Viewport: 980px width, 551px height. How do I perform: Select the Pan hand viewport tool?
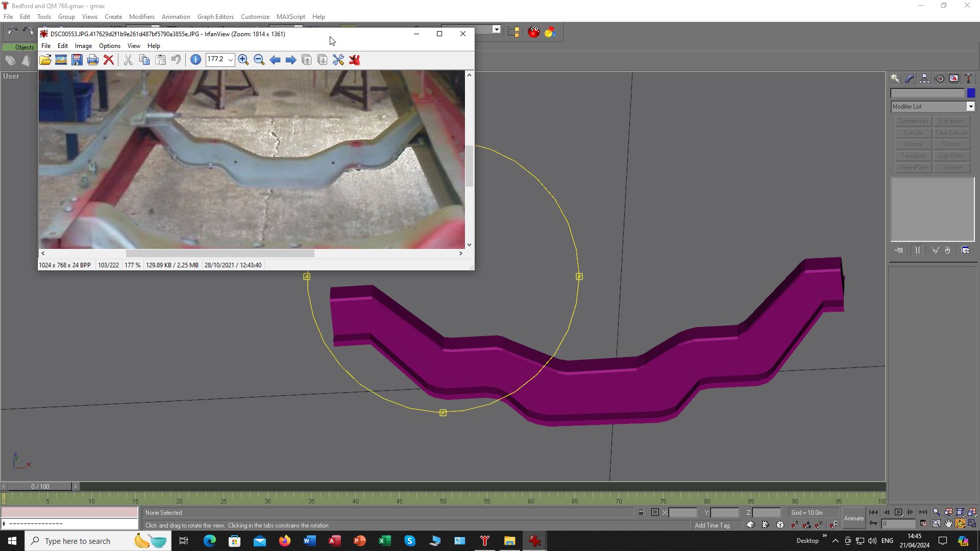click(x=948, y=524)
